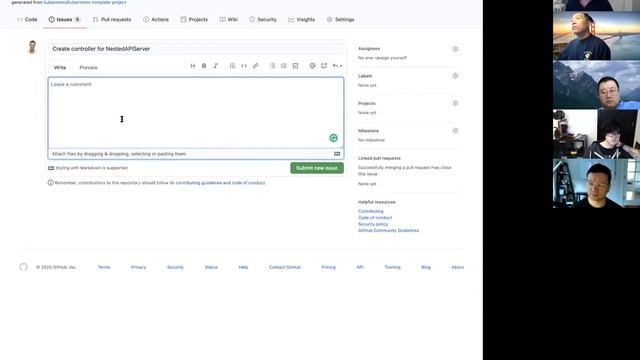Viewport: 640px width, 360px height.
Task: Switch to Write tab in editor
Action: click(60, 67)
